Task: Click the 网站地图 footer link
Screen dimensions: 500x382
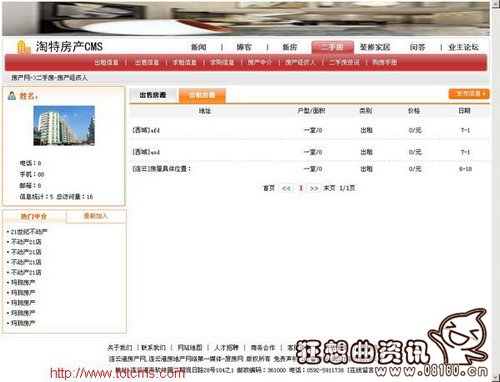Action: 190,348
